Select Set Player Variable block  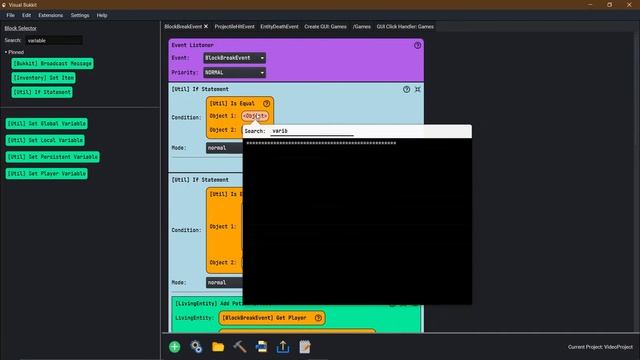point(47,173)
